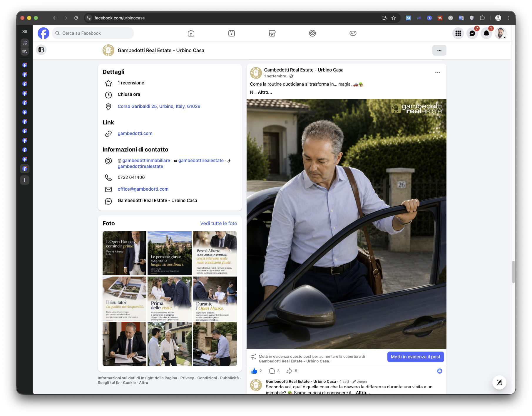Click the share arrow icon on the post
532x416 pixels.
(x=290, y=371)
